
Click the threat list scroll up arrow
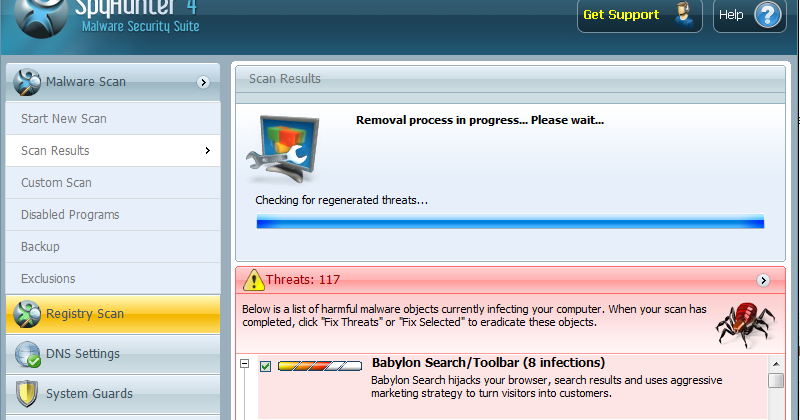click(776, 364)
